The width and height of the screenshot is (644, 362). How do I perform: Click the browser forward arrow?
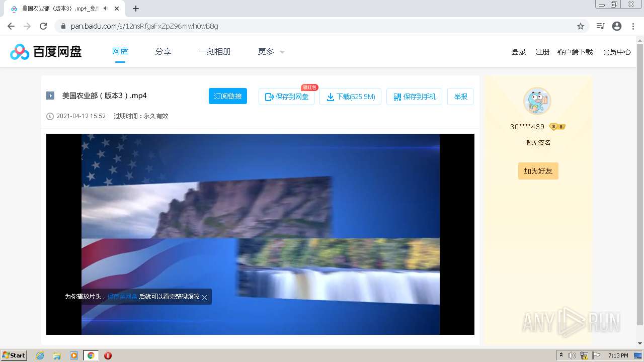(x=27, y=26)
